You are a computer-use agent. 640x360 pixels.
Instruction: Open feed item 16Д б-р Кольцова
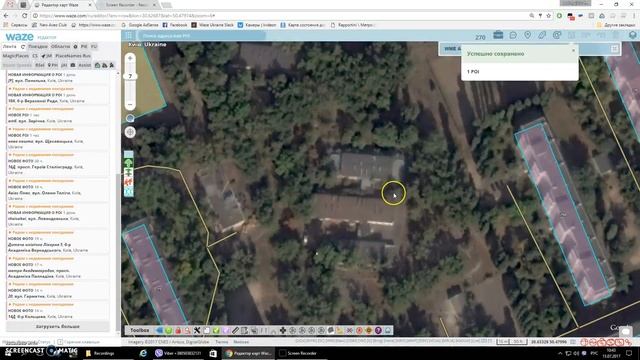58,311
